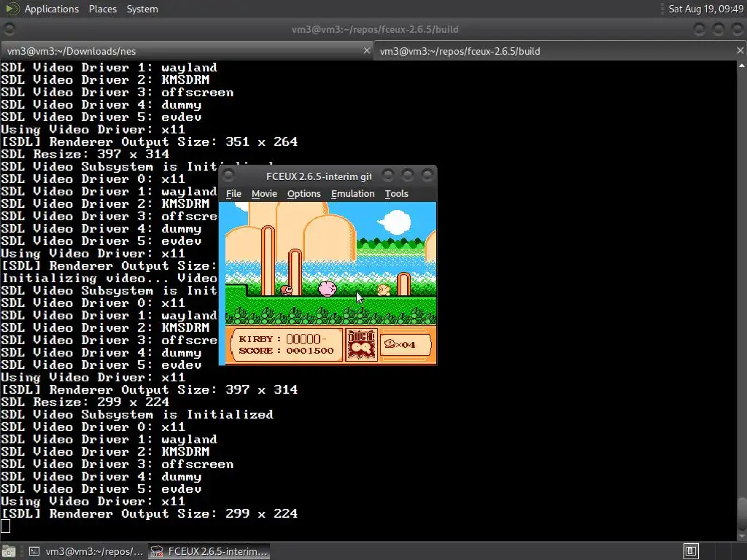Click the KIRBY health bar in the HUD

coord(306,339)
